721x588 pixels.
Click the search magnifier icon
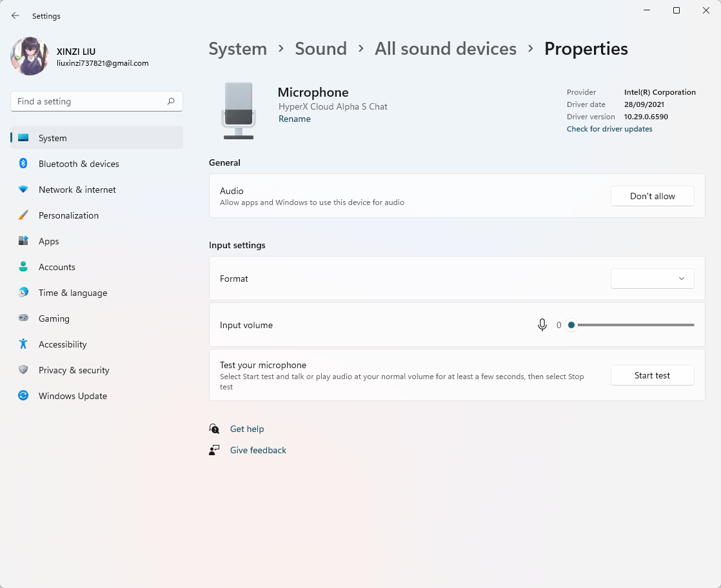pos(171,101)
